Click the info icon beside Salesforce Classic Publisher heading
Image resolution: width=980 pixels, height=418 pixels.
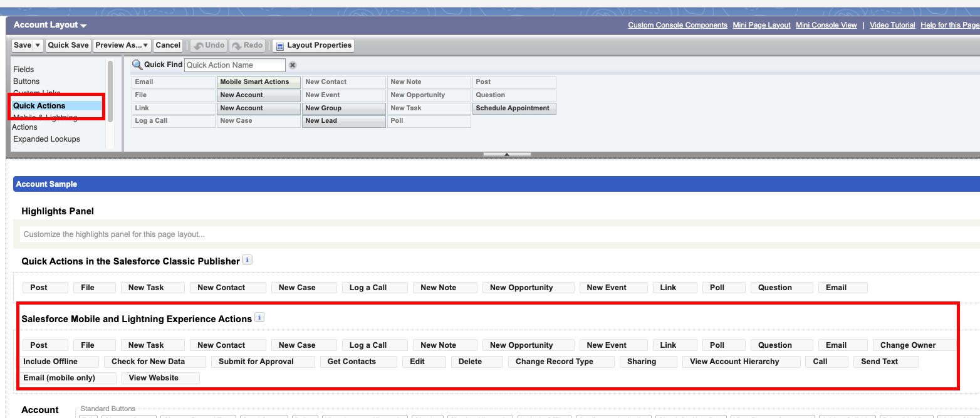coord(248,259)
